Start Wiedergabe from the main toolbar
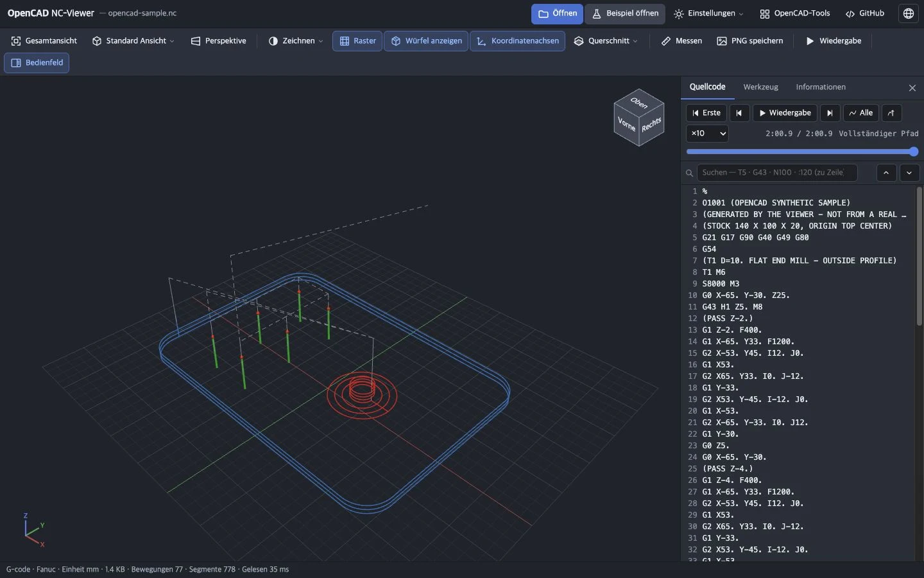Viewport: 924px width, 578px height. point(834,41)
